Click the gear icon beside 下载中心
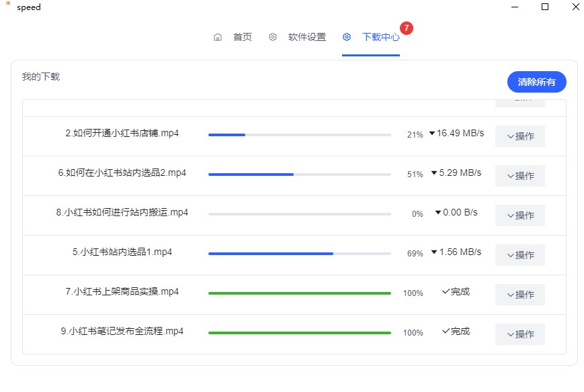 pyautogui.click(x=347, y=37)
